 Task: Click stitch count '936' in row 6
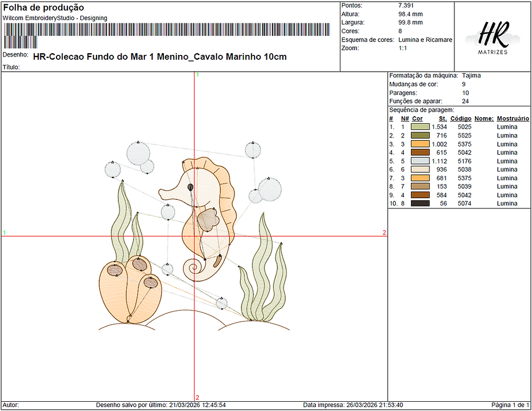[x=442, y=169]
